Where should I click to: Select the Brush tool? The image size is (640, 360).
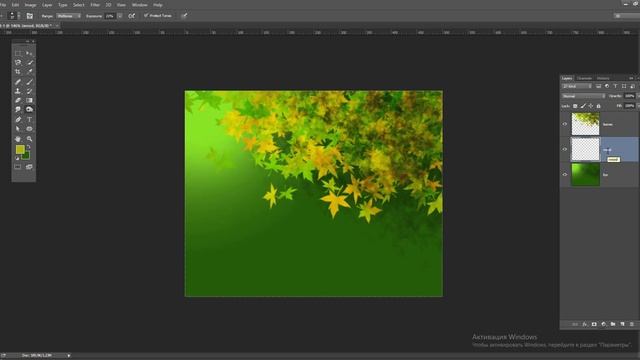(29, 82)
